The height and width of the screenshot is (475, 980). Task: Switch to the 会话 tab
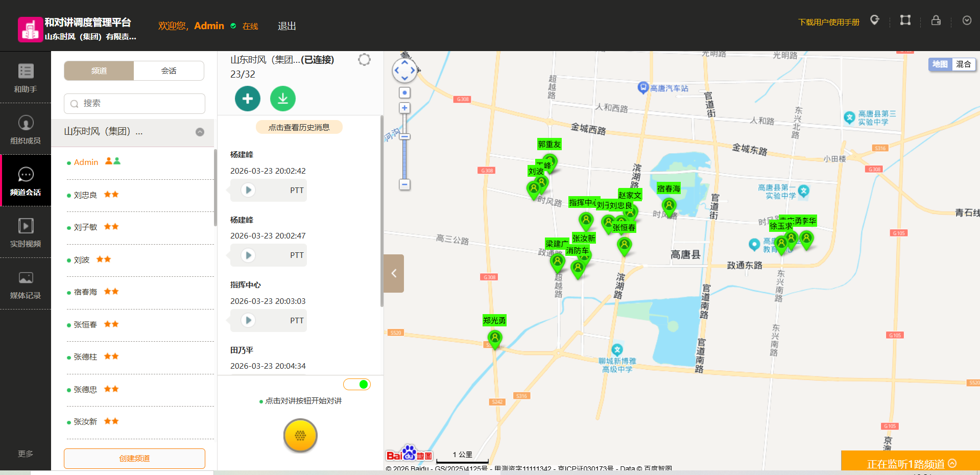pos(169,71)
